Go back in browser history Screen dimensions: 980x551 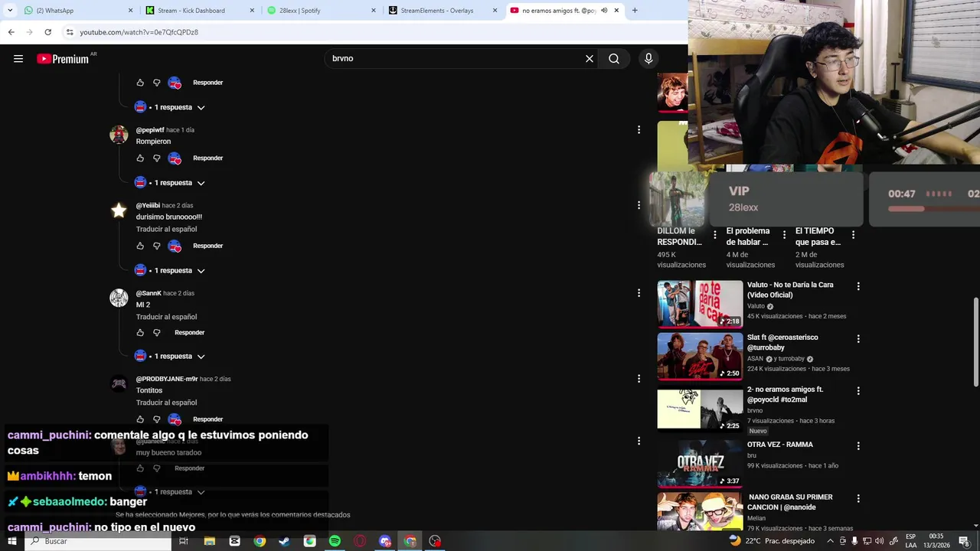11,32
